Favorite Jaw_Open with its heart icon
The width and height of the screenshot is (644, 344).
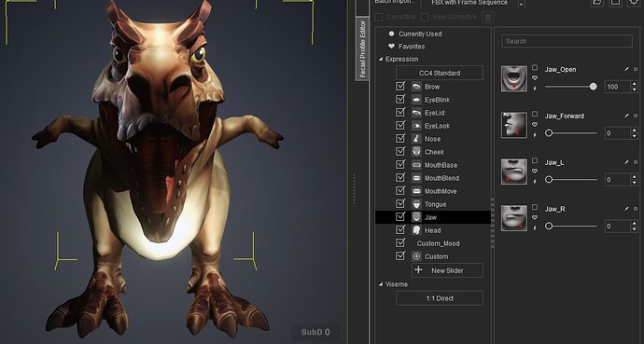(535, 78)
